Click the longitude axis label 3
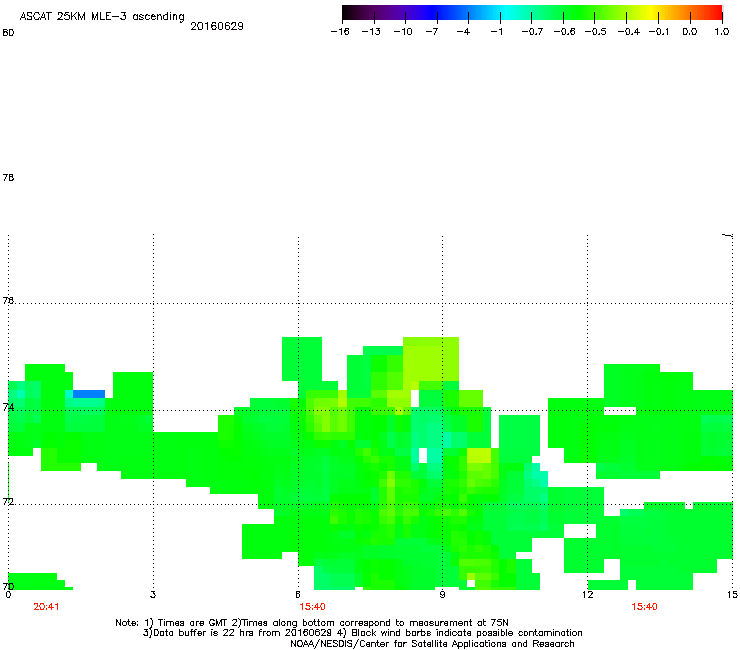 (x=153, y=595)
